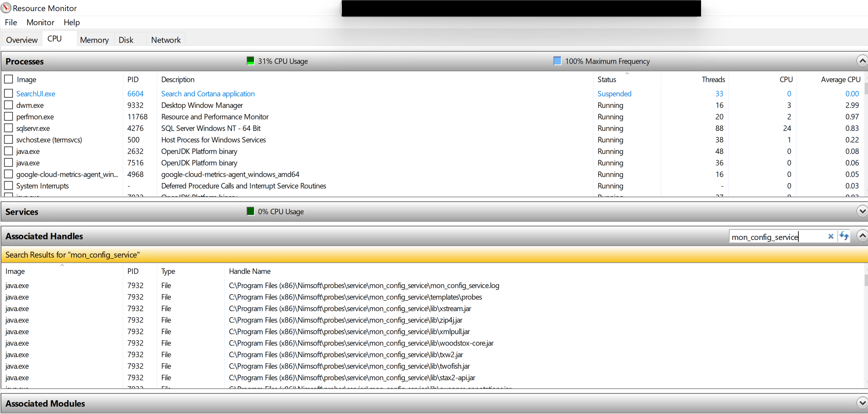Collapse the Processes section
The width and height of the screenshot is (868, 414).
pyautogui.click(x=862, y=61)
